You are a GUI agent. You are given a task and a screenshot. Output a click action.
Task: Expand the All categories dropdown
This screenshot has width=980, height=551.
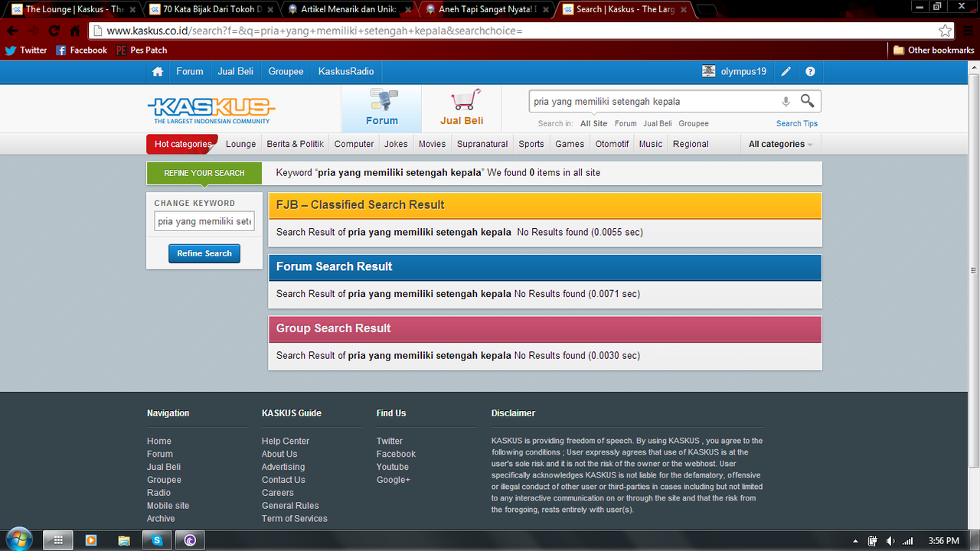pos(780,144)
